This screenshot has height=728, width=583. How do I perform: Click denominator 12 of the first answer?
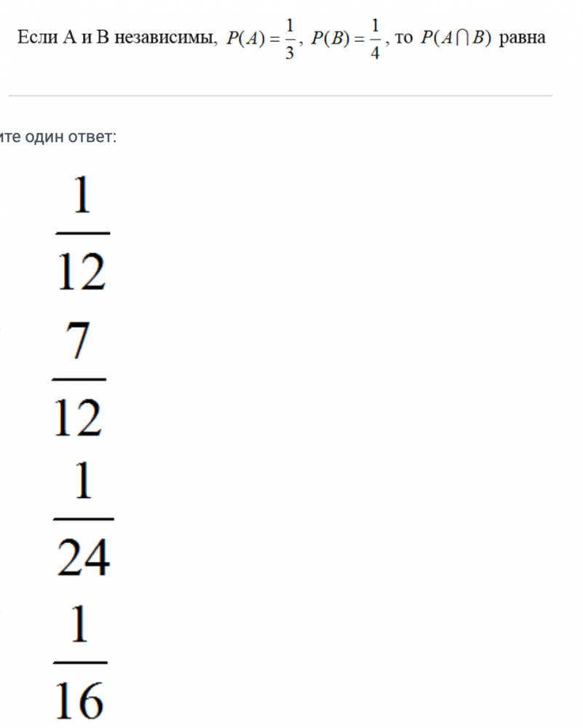[82, 272]
